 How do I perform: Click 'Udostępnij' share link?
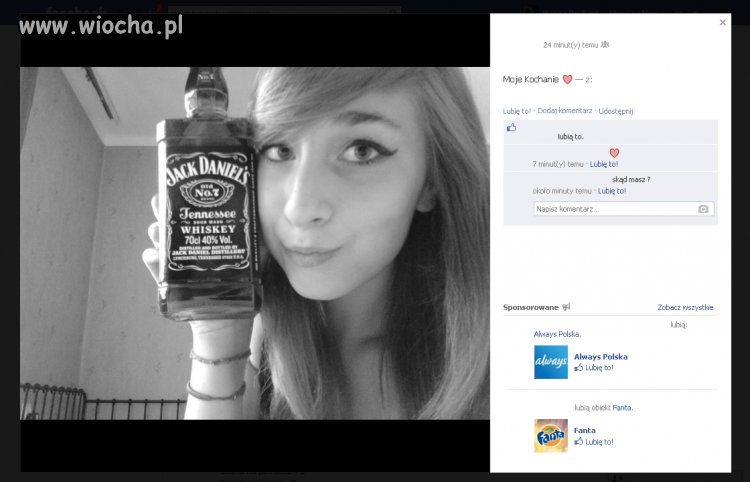[x=616, y=111]
